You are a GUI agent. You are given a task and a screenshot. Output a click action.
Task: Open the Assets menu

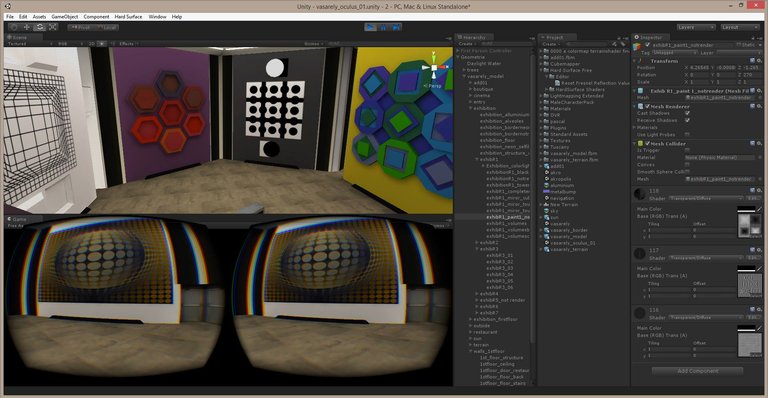(39, 17)
